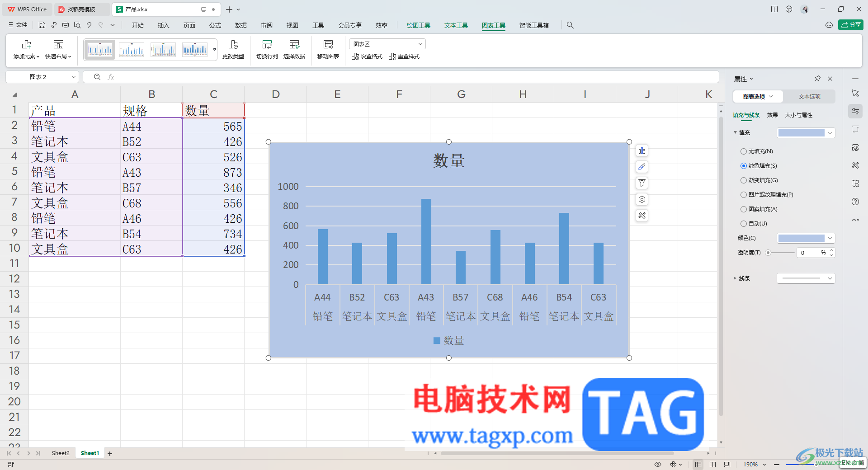
Task: Click the zoom slider in status bar
Action: [x=807, y=464]
